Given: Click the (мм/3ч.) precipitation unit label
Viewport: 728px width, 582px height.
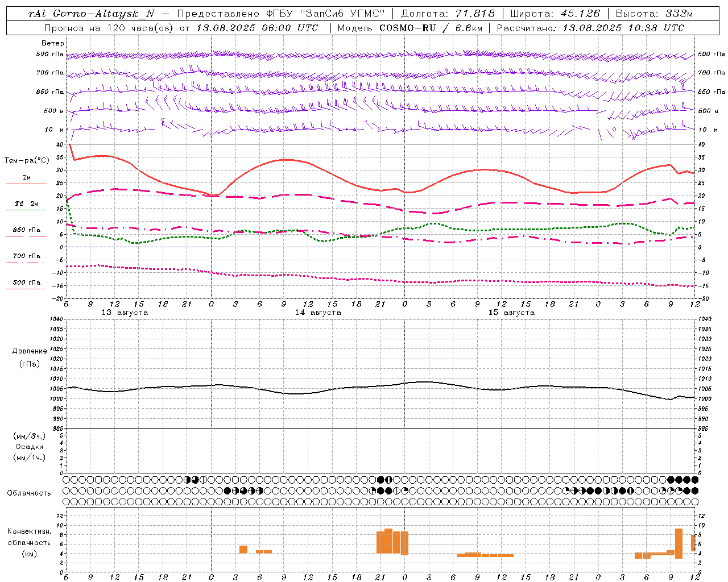Looking at the screenshot, I should 30,436.
